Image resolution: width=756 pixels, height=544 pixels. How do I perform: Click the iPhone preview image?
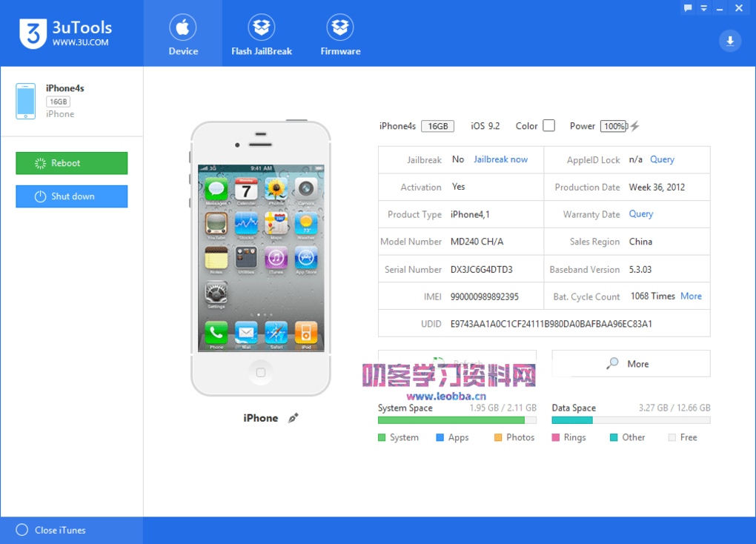click(x=261, y=258)
